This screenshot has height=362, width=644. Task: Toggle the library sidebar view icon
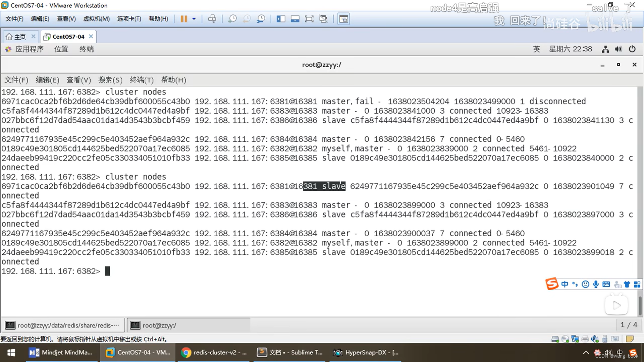(x=281, y=19)
